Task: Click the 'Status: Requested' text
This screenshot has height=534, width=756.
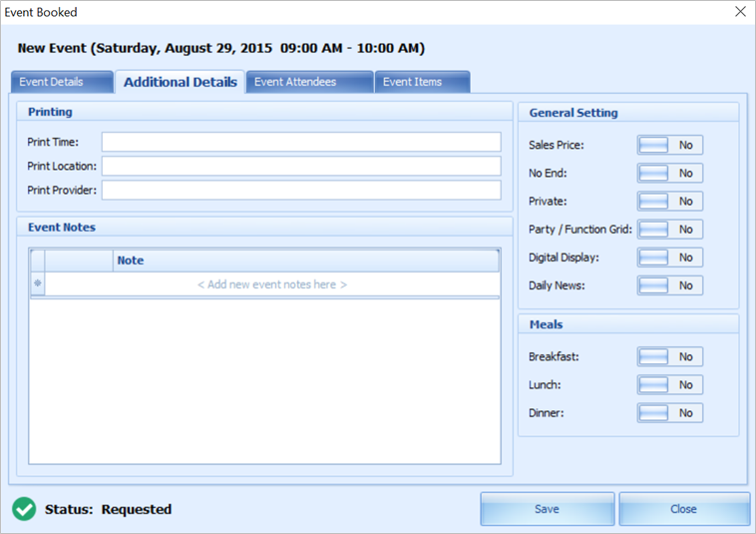Action: click(108, 509)
